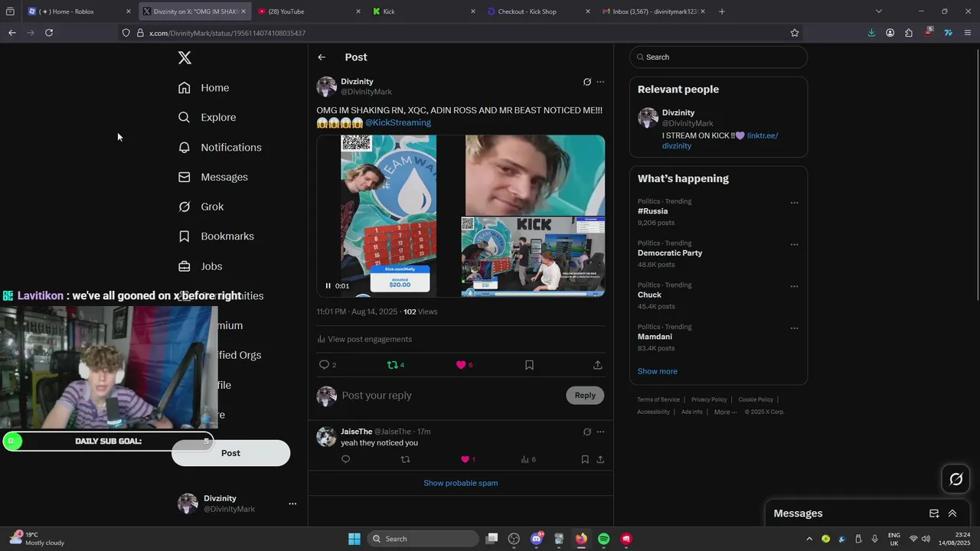The image size is (980, 551).
Task: Click the floating Grok button
Action: pyautogui.click(x=955, y=479)
